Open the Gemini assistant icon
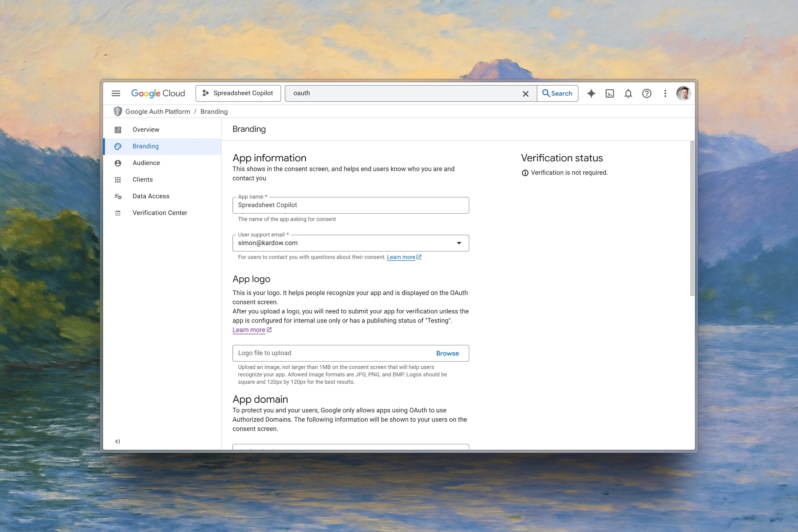 [591, 94]
